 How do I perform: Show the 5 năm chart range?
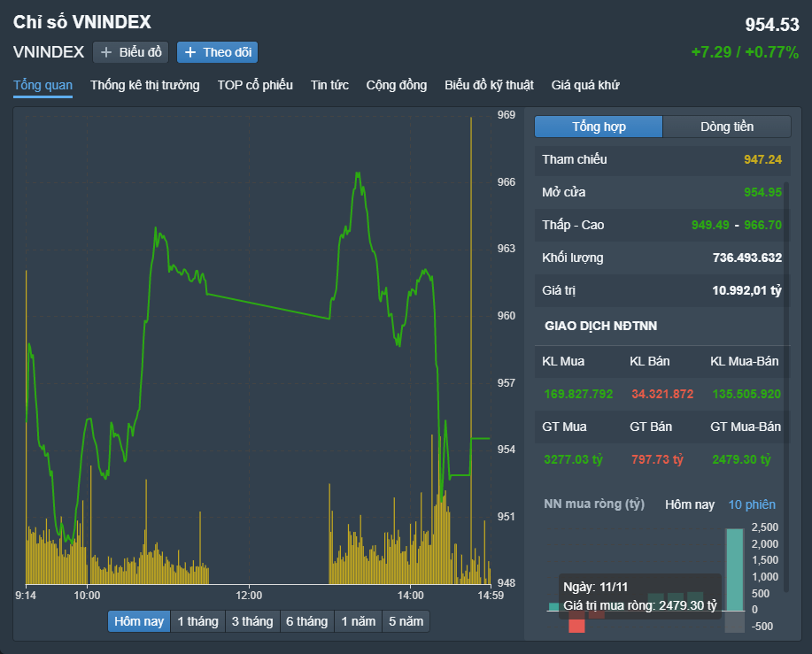(x=406, y=621)
